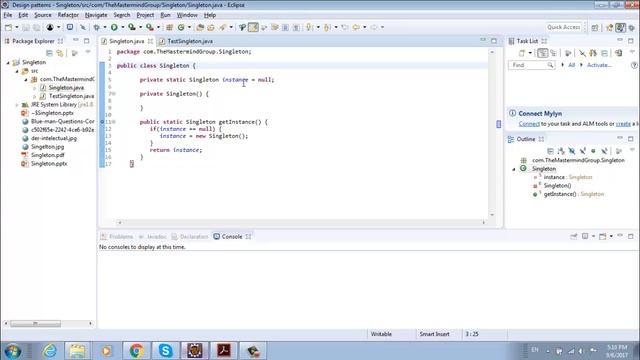Click the New Java Class toolbar icon
Screen dimensions: 640x360
point(181,27)
